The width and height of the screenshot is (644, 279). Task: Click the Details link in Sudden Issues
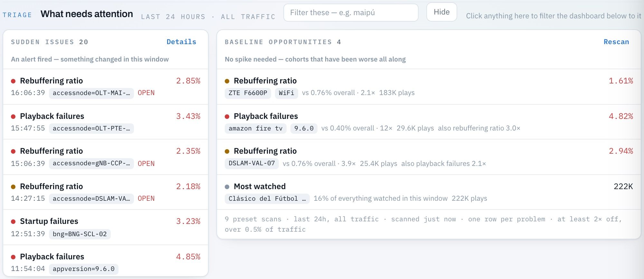coord(181,42)
